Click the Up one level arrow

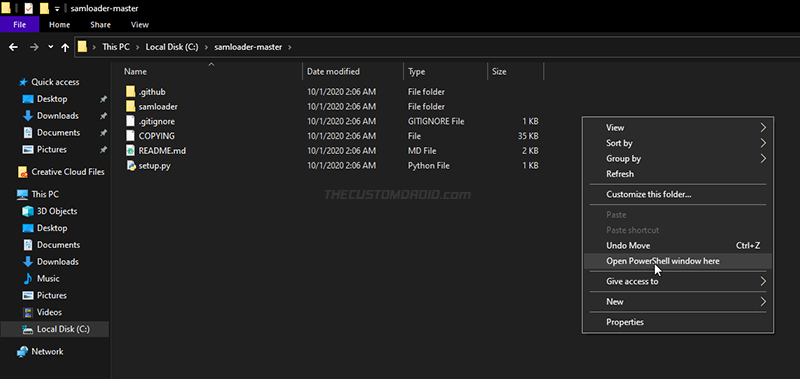pyautogui.click(x=65, y=47)
